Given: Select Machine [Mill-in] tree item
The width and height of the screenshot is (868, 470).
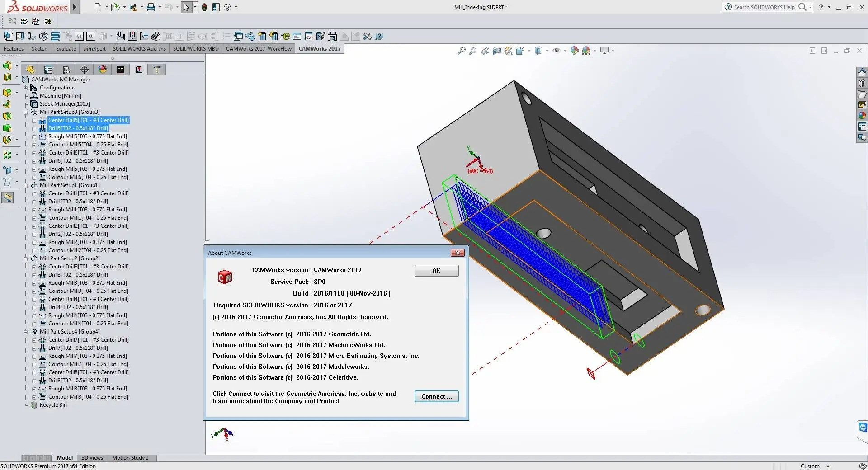Looking at the screenshot, I should click(61, 96).
